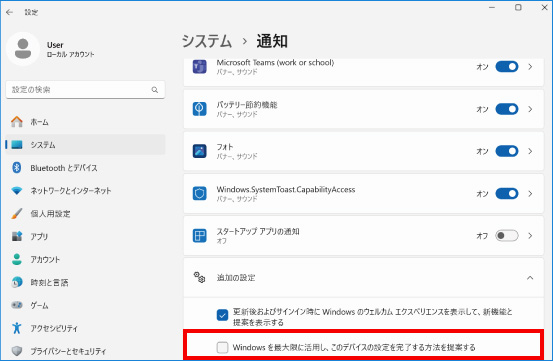Open アプリ settings page
The height and width of the screenshot is (361, 553).
(x=85, y=237)
